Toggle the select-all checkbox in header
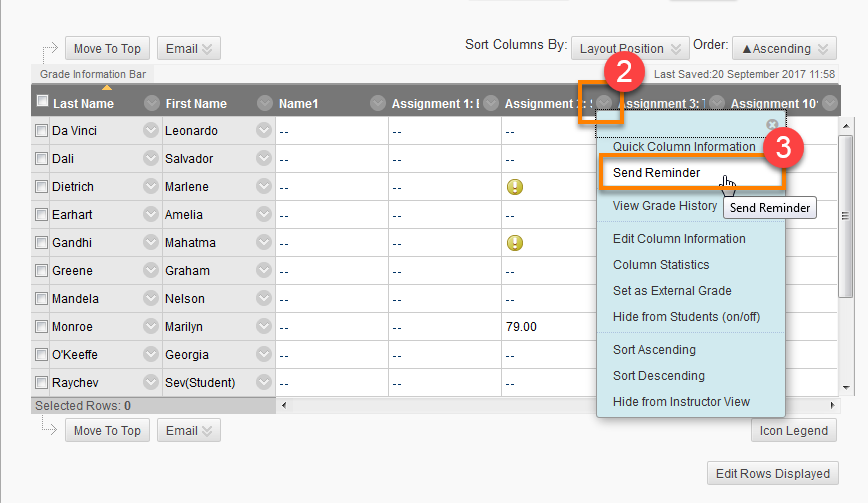 (x=42, y=101)
